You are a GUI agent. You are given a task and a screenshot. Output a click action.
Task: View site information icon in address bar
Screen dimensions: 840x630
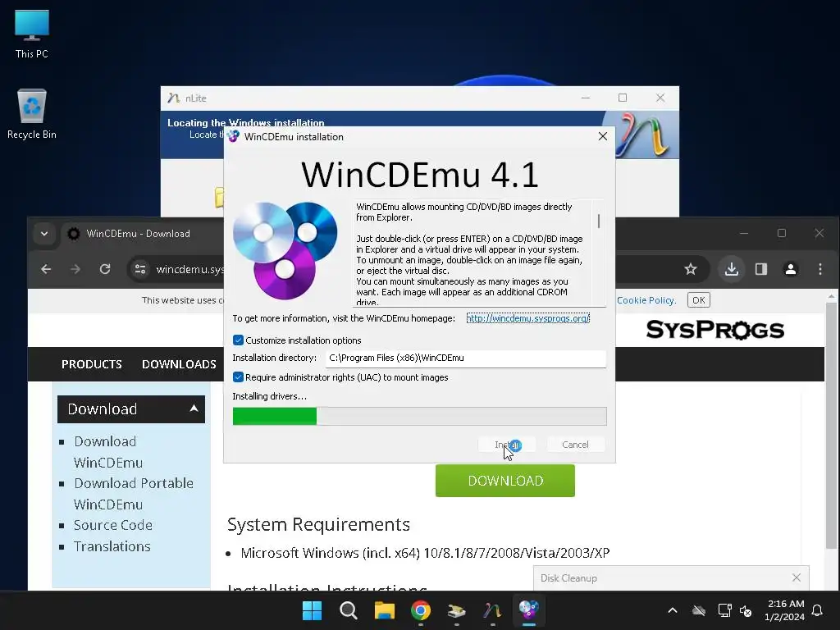click(140, 269)
